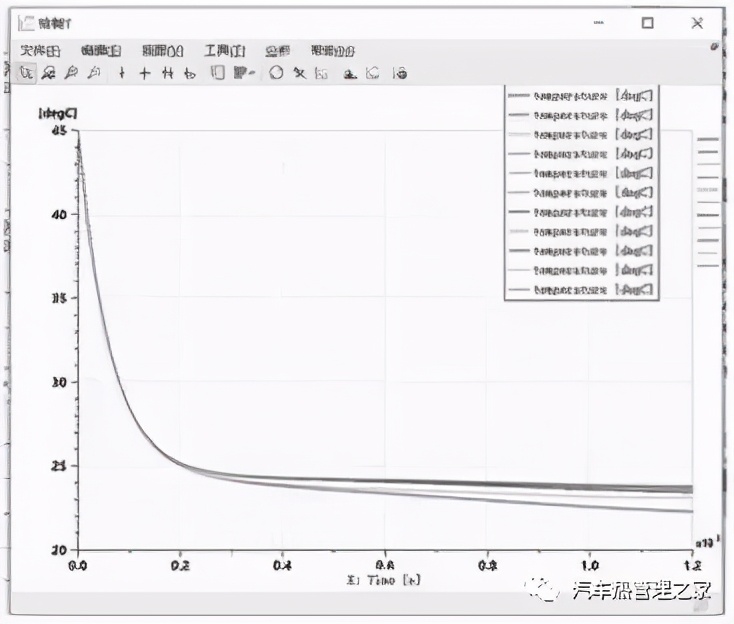Click the page-shaped toolbar icon
The width and height of the screenshot is (734, 624).
pyautogui.click(x=218, y=73)
